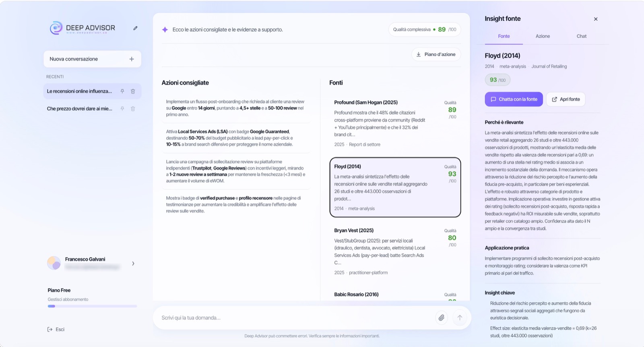Click '2025 · Report di settore' text
Viewport: 644px width, 347px height.
[x=357, y=144]
